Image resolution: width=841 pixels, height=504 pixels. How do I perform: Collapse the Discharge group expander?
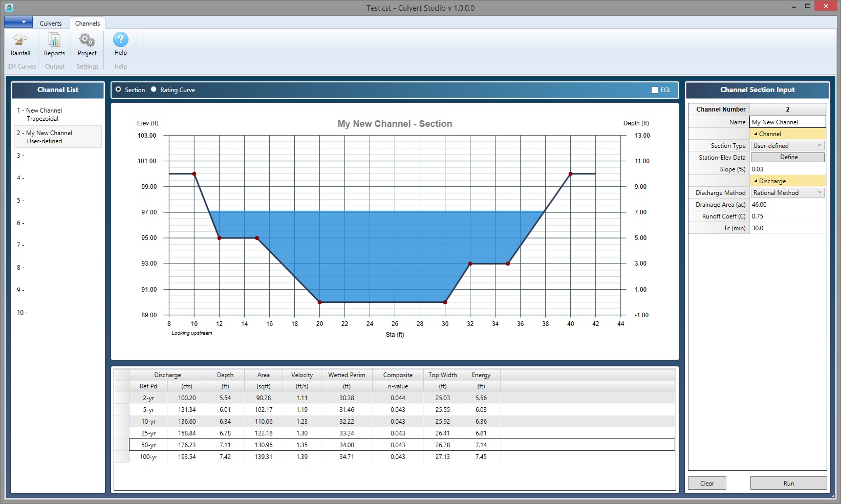coord(756,181)
